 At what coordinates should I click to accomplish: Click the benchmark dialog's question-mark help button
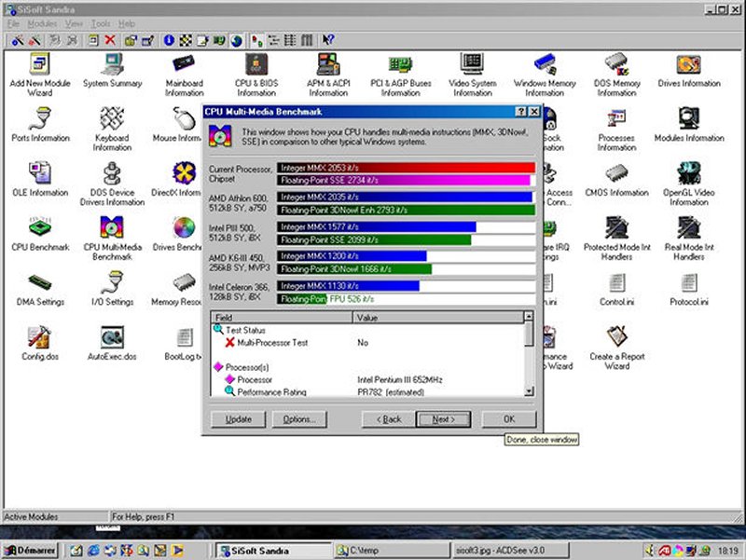point(521,112)
